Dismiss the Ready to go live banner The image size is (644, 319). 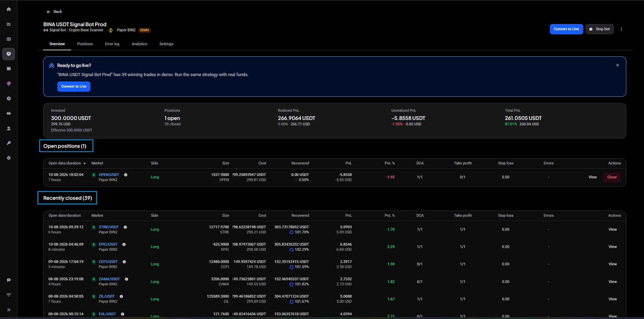click(618, 65)
